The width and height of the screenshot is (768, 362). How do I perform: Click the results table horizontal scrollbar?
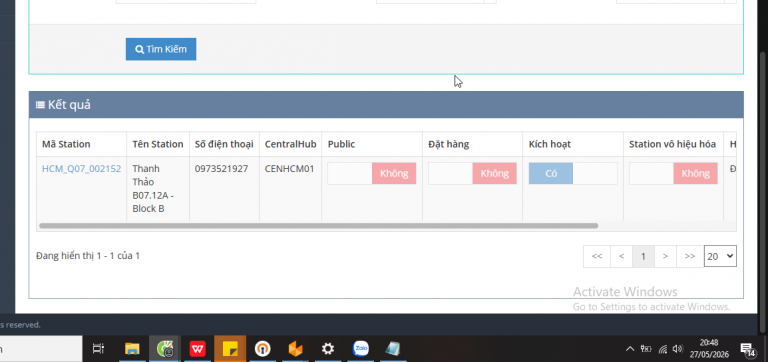pyautogui.click(x=318, y=226)
